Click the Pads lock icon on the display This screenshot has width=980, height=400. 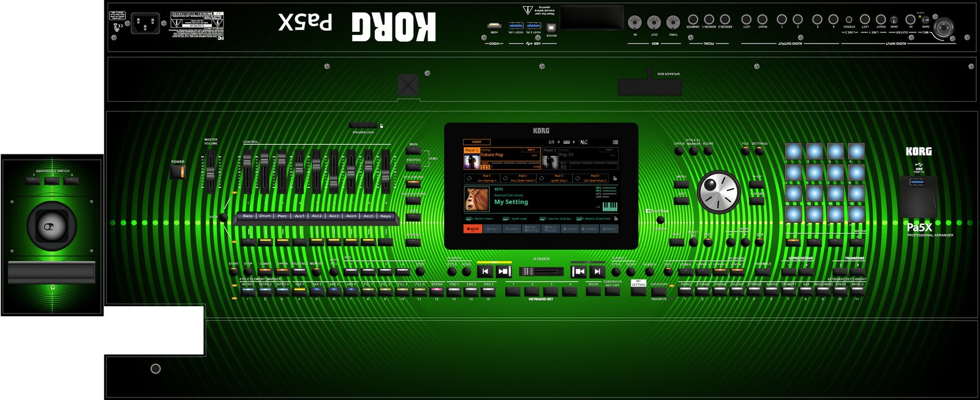614,178
